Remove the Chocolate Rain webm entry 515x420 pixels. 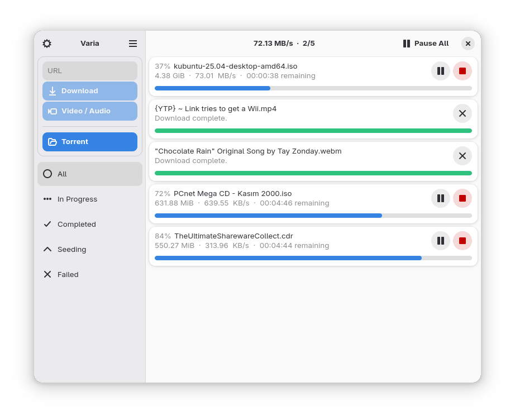[x=462, y=156]
